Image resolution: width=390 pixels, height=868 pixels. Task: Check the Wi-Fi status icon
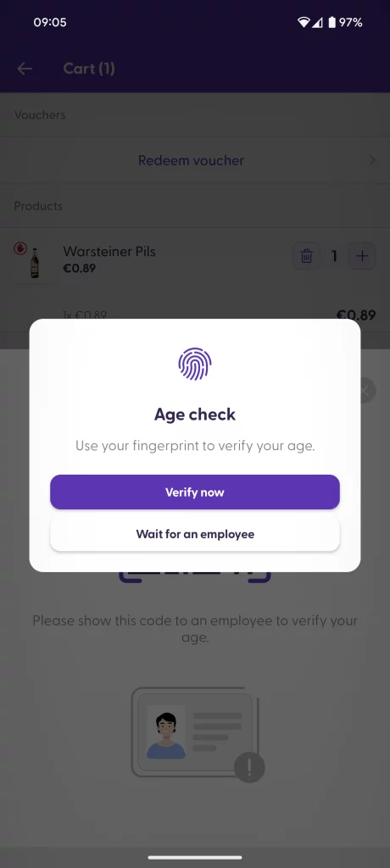(303, 23)
